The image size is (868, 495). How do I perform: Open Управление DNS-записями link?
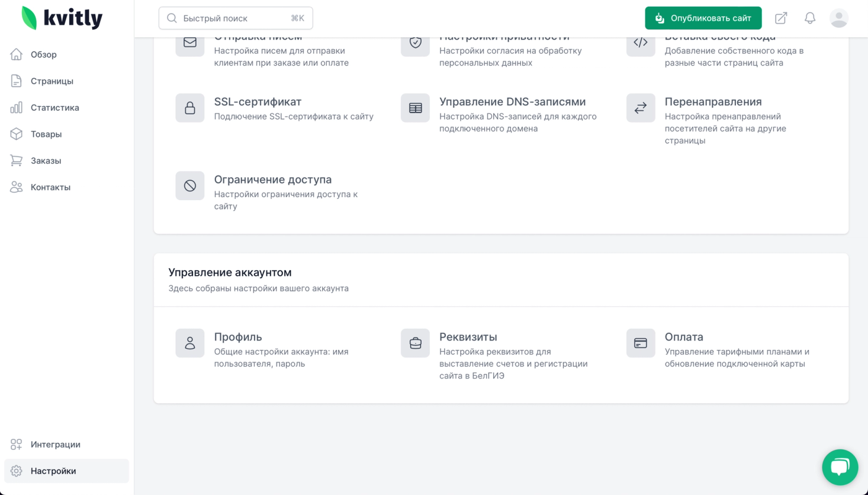click(513, 102)
